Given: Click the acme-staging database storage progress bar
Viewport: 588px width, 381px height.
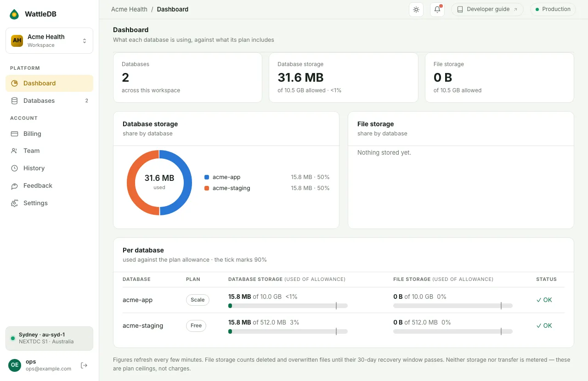Looking at the screenshot, I should pyautogui.click(x=288, y=331).
